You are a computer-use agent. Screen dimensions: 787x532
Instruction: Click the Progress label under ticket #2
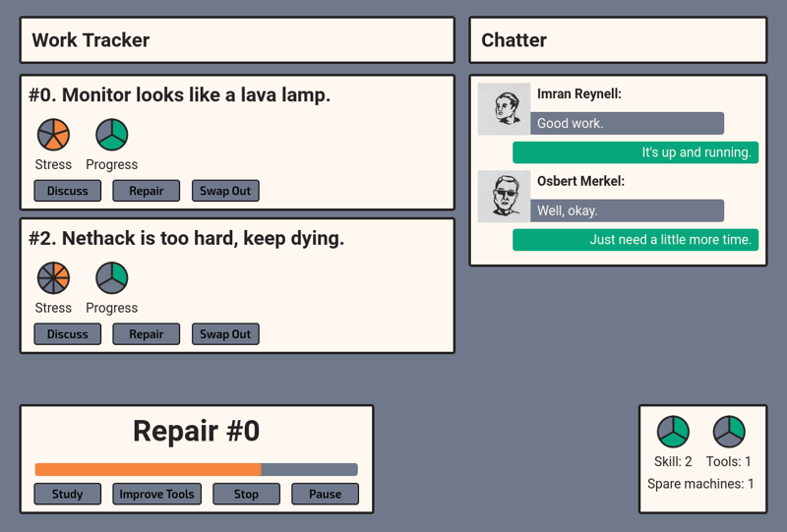point(112,308)
